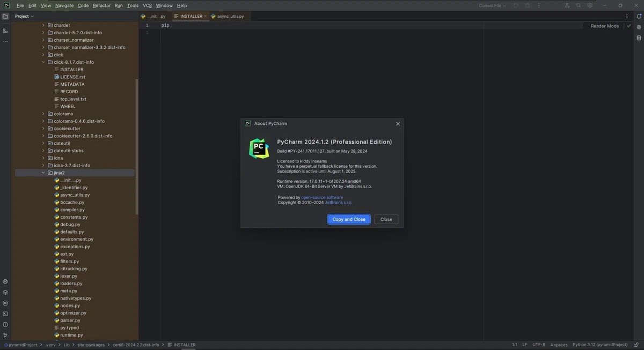Open the Project tool window icon
Image resolution: width=644 pixels, height=350 pixels.
coord(5,16)
